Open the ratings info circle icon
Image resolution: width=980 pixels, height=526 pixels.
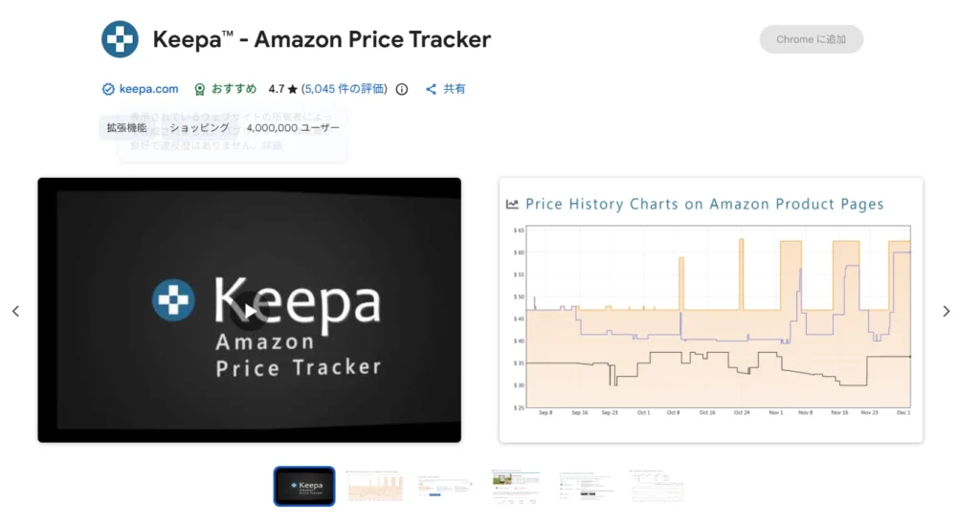tap(402, 89)
